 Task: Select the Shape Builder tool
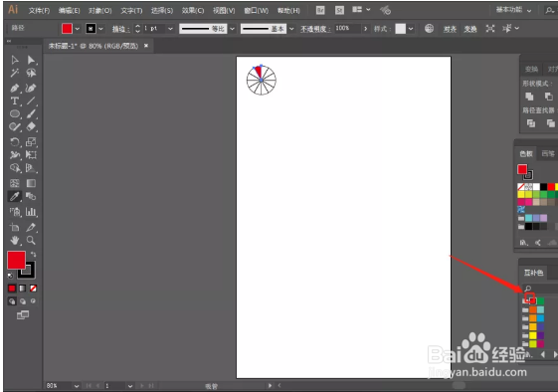15,168
